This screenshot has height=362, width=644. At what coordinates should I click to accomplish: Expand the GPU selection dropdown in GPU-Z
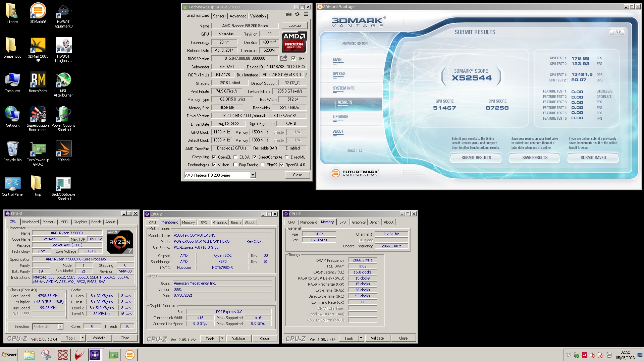tap(253, 175)
